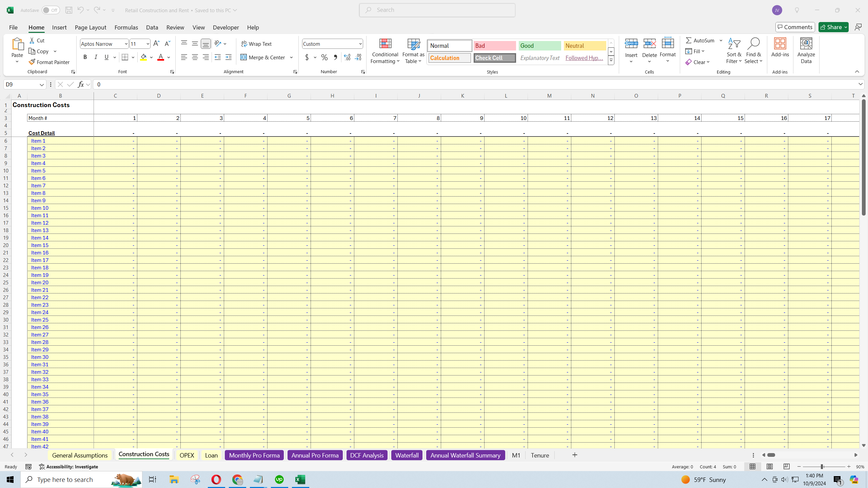Expand the cell styles gallery More arrow
Viewport: 868px width, 488px height.
[611, 60]
